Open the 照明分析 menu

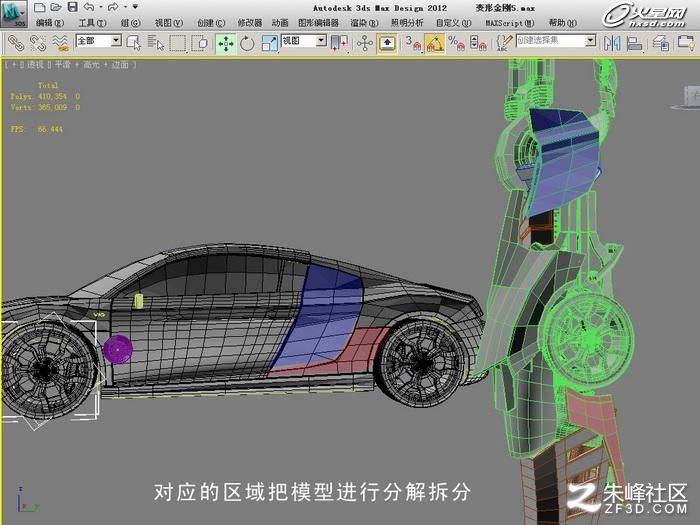click(x=407, y=23)
